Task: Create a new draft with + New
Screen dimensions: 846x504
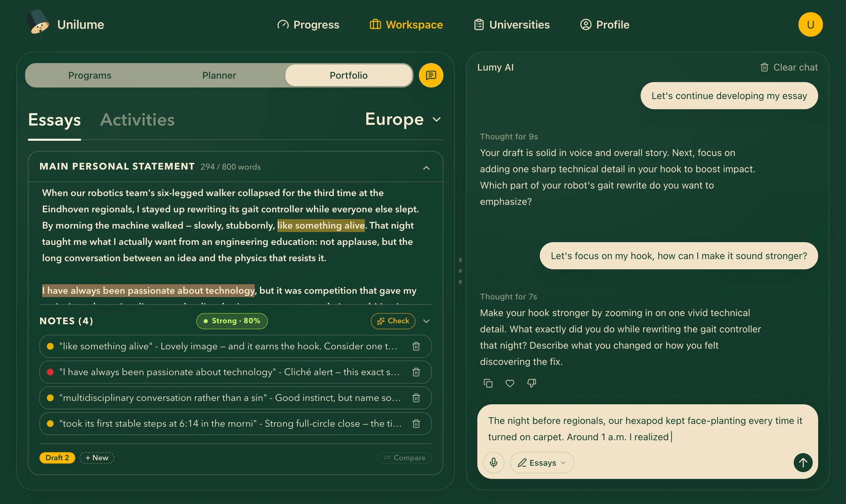Action: [97, 458]
